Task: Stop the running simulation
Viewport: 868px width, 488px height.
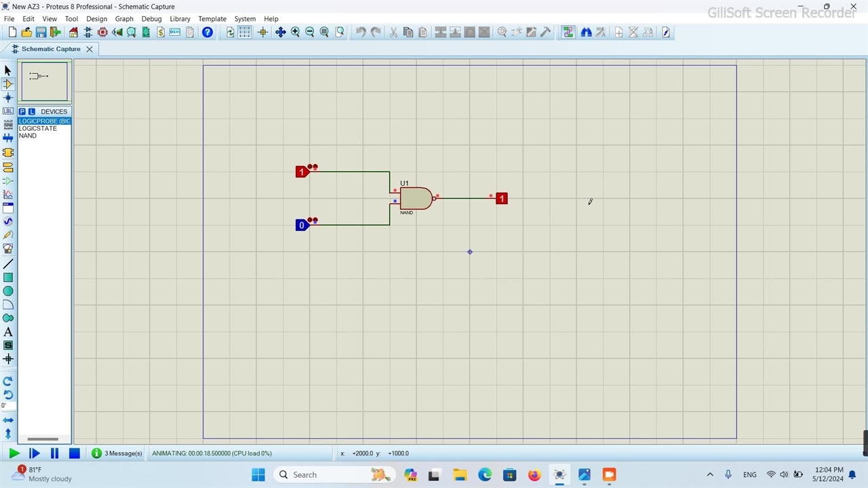Action: click(x=75, y=453)
